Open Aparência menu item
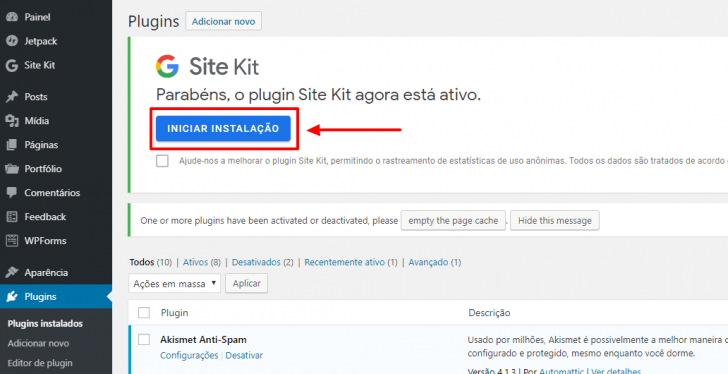 pyautogui.click(x=56, y=272)
